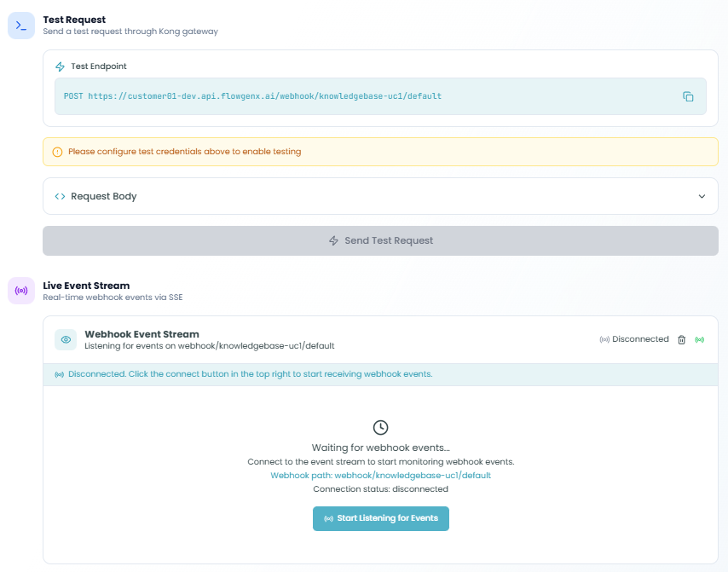The image size is (728, 572).
Task: Select the Live Event Stream section heading
Action: tap(86, 286)
